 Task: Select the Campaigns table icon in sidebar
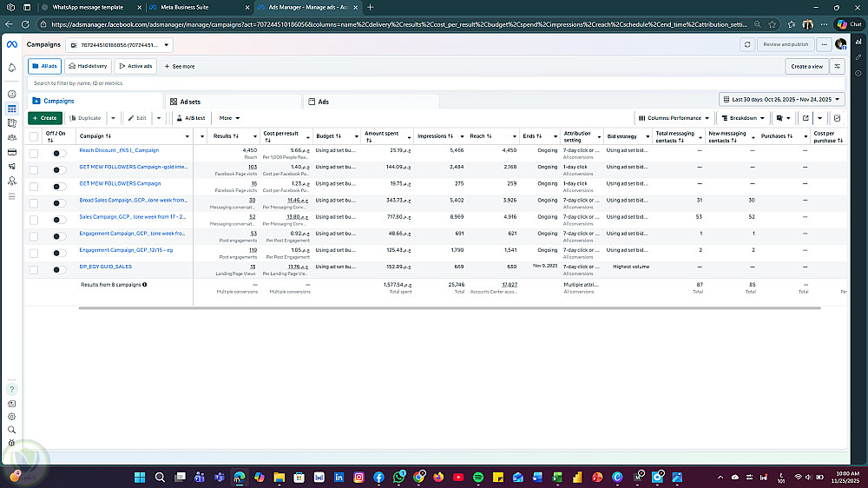(11, 109)
